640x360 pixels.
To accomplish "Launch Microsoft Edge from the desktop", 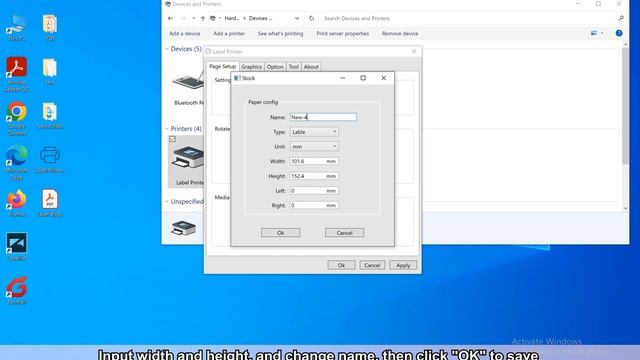I will tap(16, 162).
